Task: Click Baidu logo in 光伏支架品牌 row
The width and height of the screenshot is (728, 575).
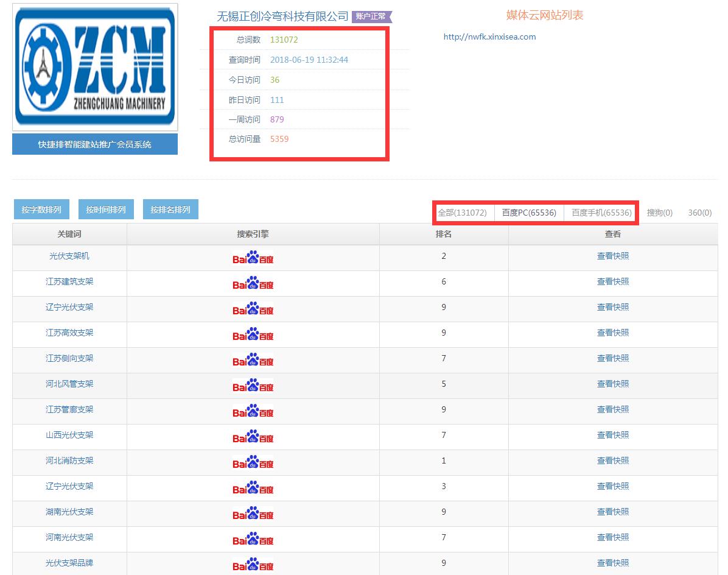Action: (253, 565)
